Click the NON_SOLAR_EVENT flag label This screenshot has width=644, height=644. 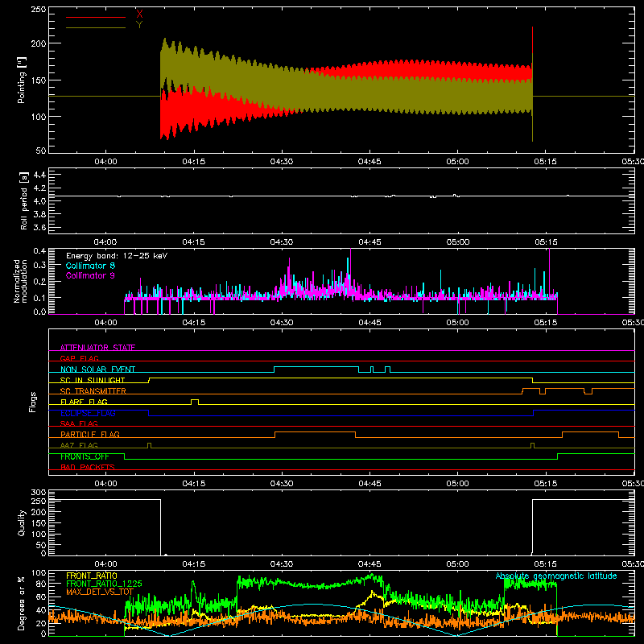point(97,369)
